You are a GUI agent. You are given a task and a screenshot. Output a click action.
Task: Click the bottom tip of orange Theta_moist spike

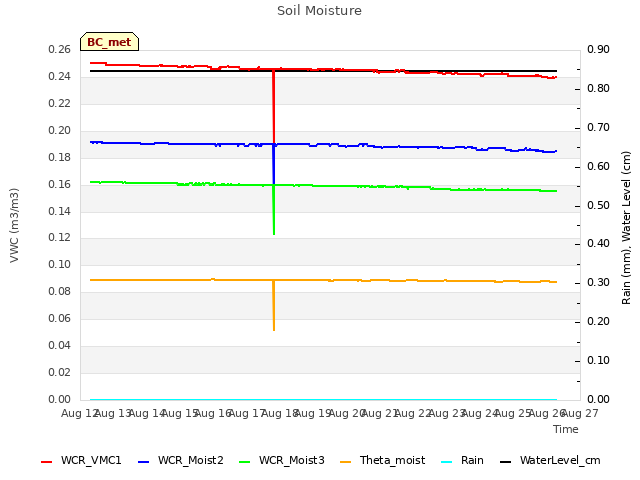coord(274,329)
